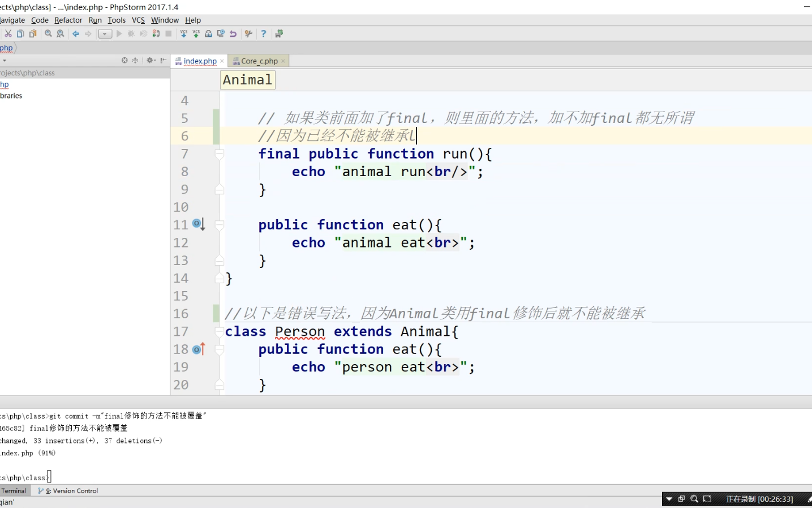The width and height of the screenshot is (812, 508).
Task: Navigate back with the blue left arrow
Action: [75, 34]
